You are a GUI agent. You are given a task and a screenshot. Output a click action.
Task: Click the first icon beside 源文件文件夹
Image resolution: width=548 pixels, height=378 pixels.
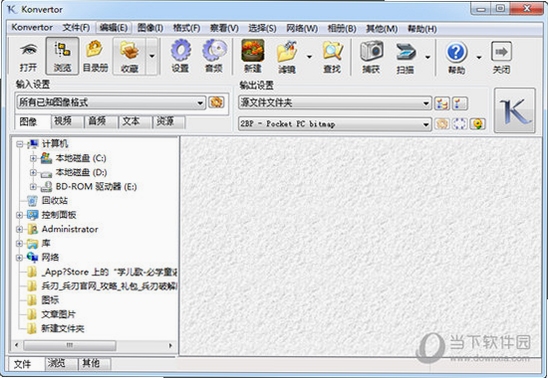pyautogui.click(x=442, y=103)
